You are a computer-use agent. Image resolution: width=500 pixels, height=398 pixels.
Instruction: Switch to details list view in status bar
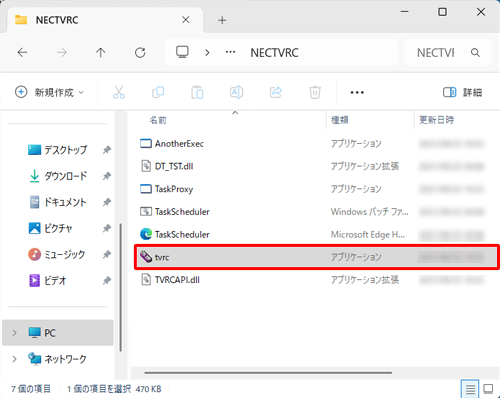(x=470, y=389)
